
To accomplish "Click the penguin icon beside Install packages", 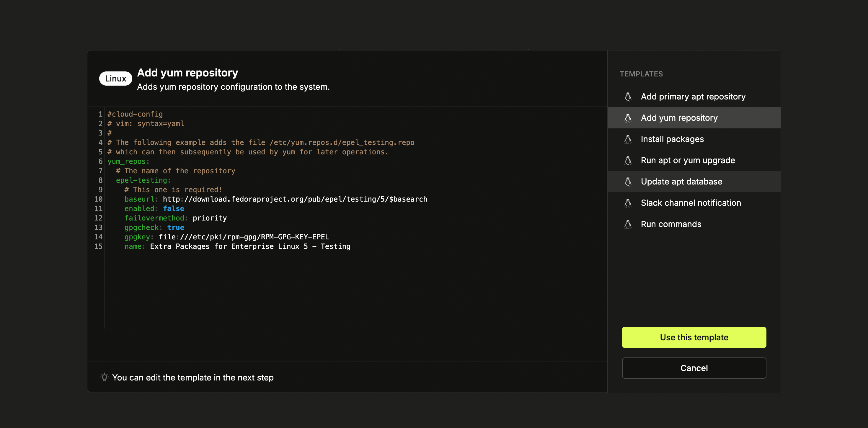I will [x=627, y=139].
